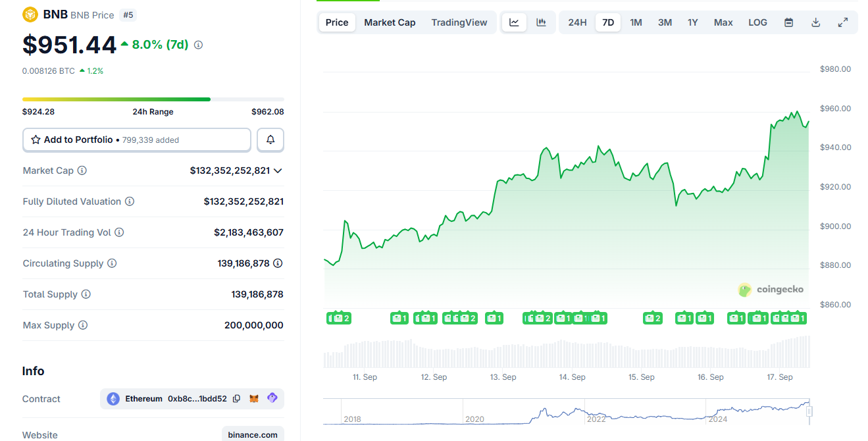The image size is (868, 441).
Task: Click info icon next to Circulating Supply label
Action: click(x=112, y=263)
